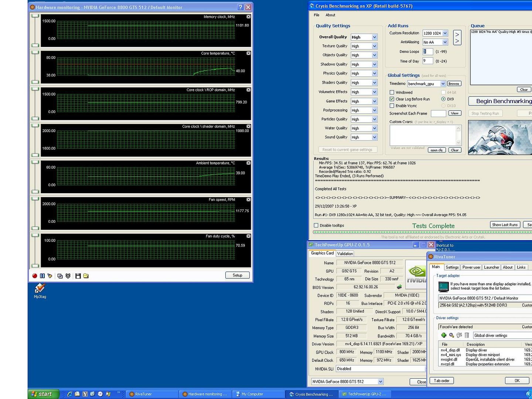Image resolution: width=532 pixels, height=399 pixels.
Task: Close the Fan duty cycle graph
Action: point(248,236)
